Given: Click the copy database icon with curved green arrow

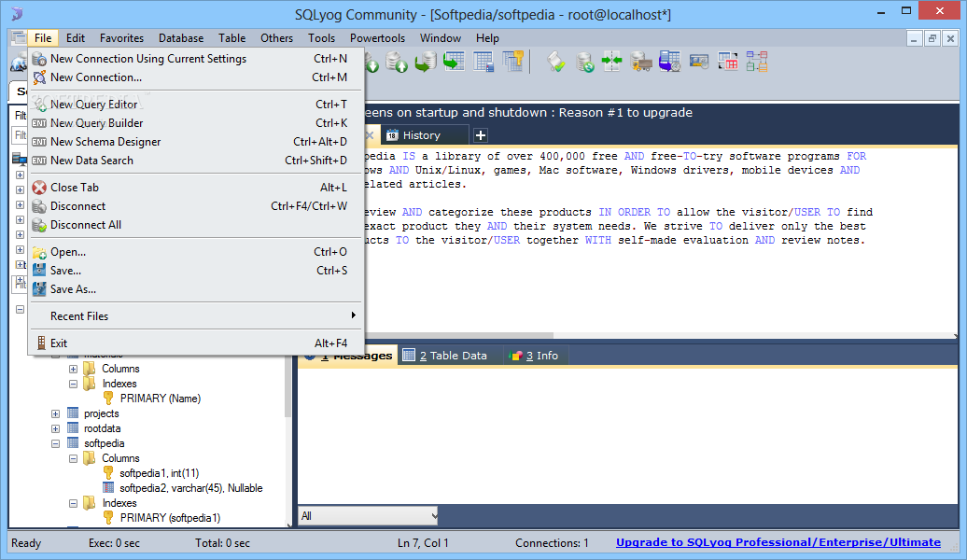Looking at the screenshot, I should click(426, 62).
